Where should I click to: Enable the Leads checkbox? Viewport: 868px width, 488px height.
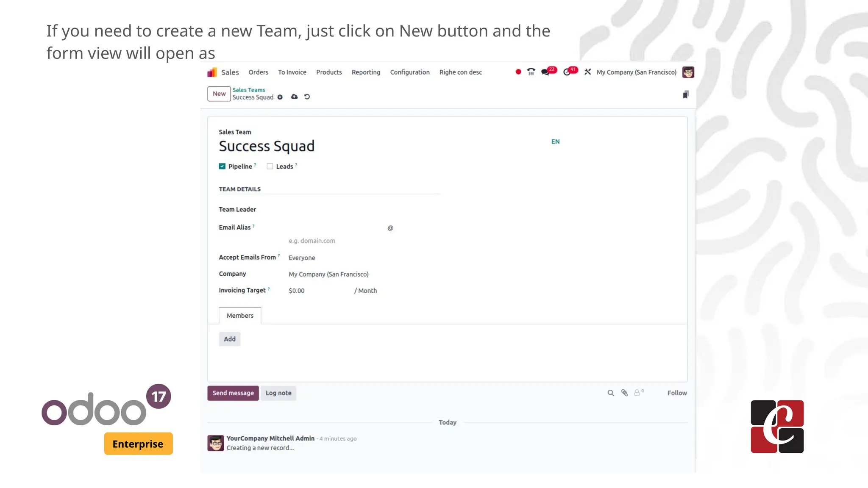coord(270,166)
